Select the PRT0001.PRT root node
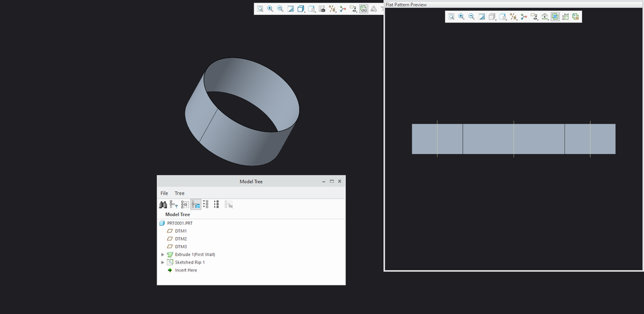This screenshot has width=644, height=314. 179,223
